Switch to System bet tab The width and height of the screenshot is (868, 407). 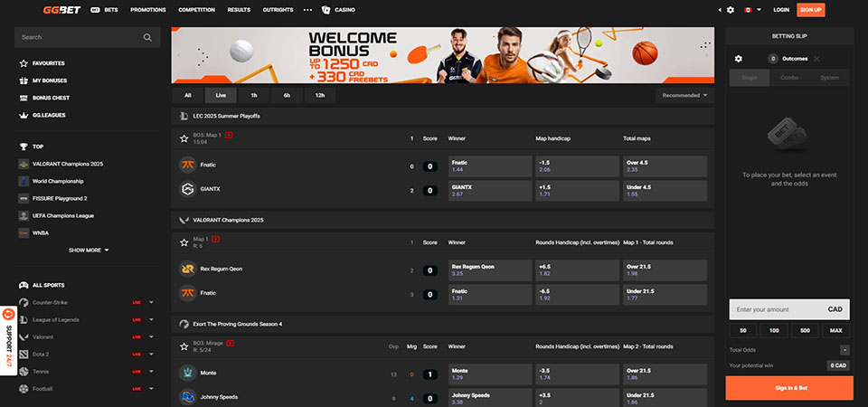click(x=829, y=78)
